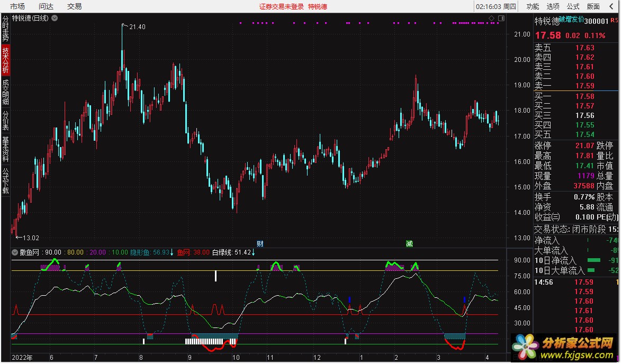
Task: Click the 最高 17.81 value
Action: [585, 156]
